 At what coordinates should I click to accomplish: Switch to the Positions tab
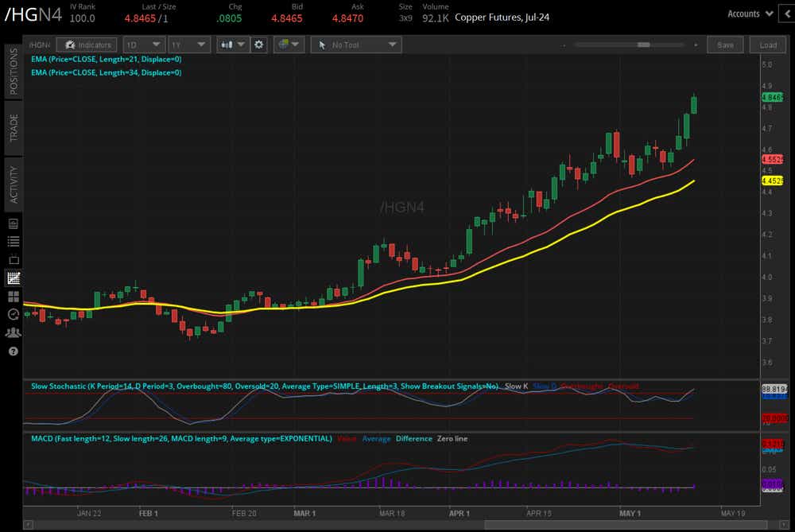(14, 71)
